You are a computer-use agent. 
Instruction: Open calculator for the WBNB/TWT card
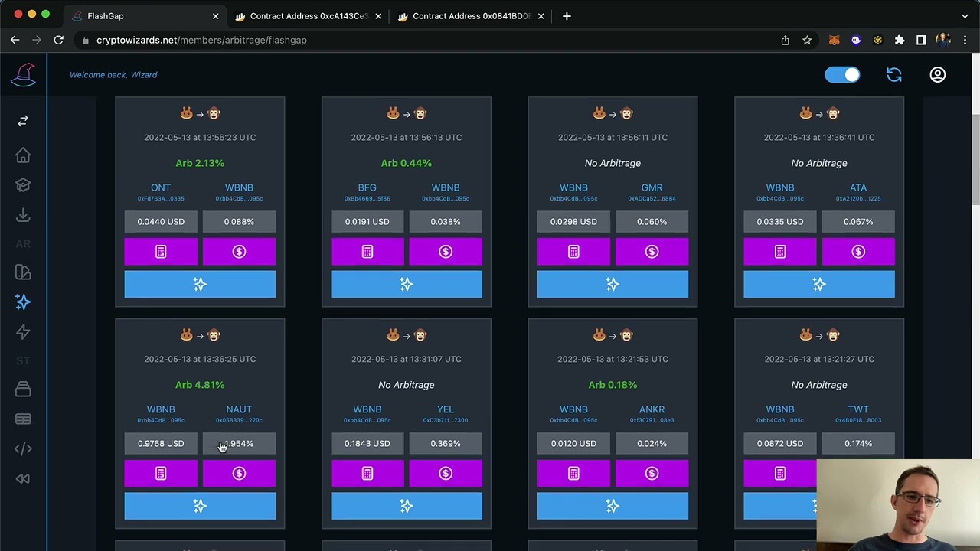tap(780, 474)
